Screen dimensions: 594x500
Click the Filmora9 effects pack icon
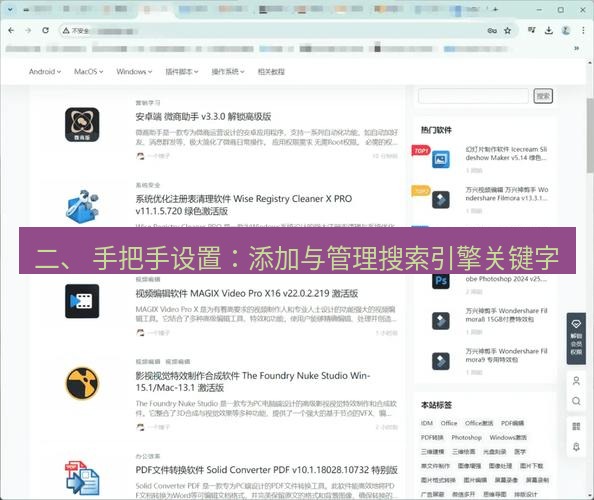(x=441, y=361)
